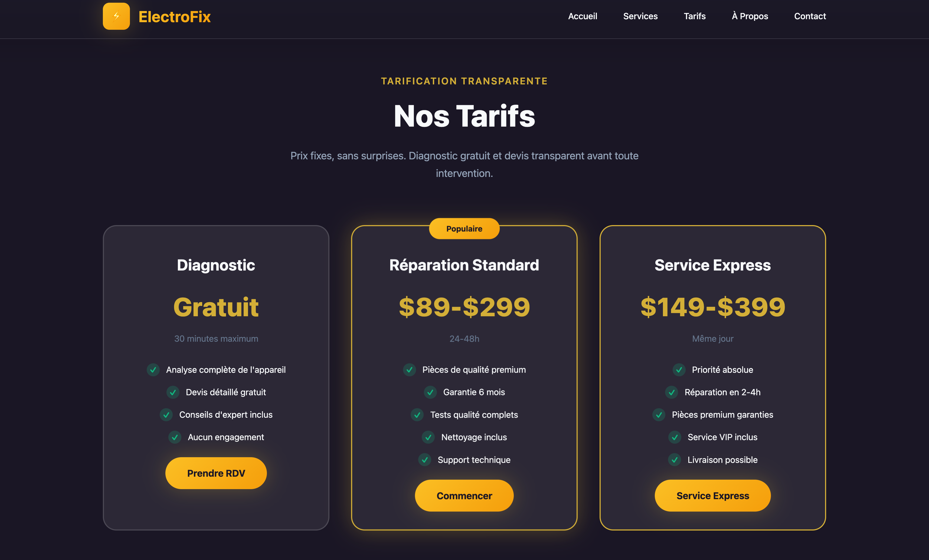Click the checkmark beside 'Livraison possible'
This screenshot has width=929, height=560.
pyautogui.click(x=675, y=460)
